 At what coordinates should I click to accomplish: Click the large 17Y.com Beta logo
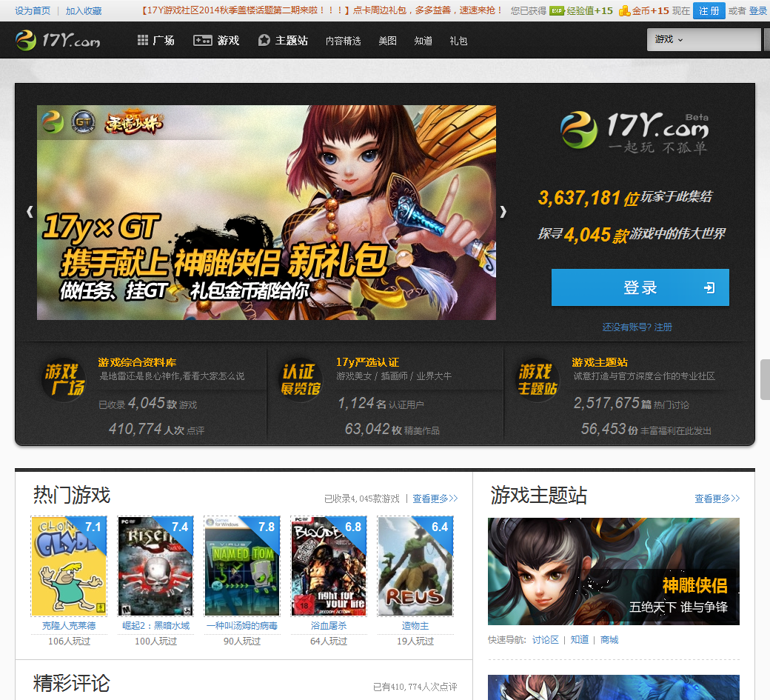click(x=635, y=130)
